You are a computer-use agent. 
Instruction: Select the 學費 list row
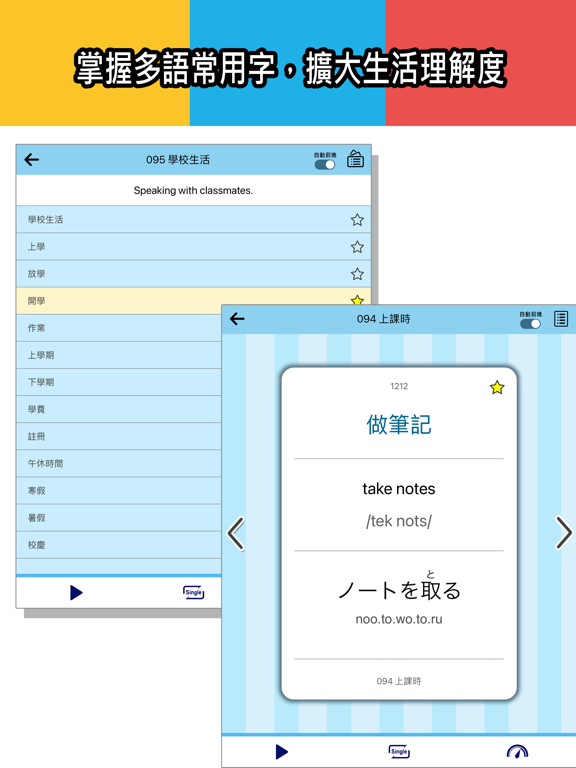point(119,409)
